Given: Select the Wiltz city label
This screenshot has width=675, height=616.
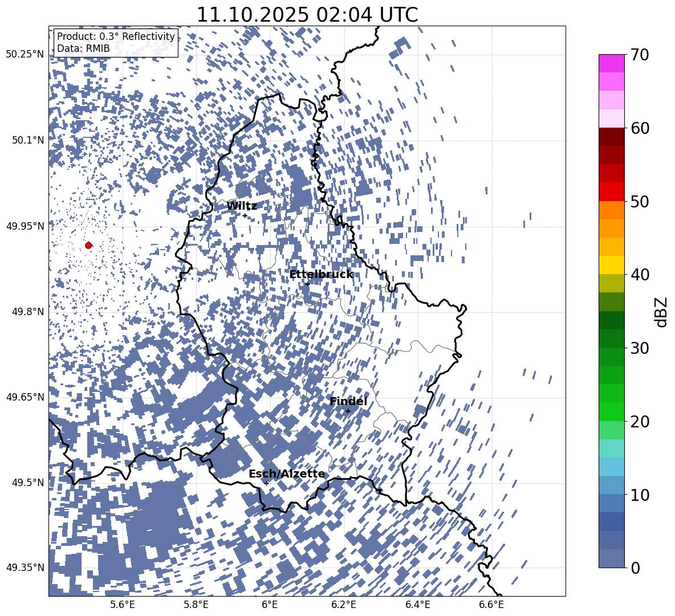Looking at the screenshot, I should 242,206.
